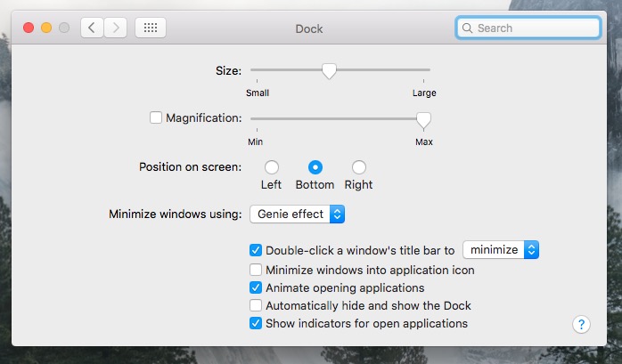The width and height of the screenshot is (622, 364).
Task: Open help with the question mark button
Action: (581, 325)
